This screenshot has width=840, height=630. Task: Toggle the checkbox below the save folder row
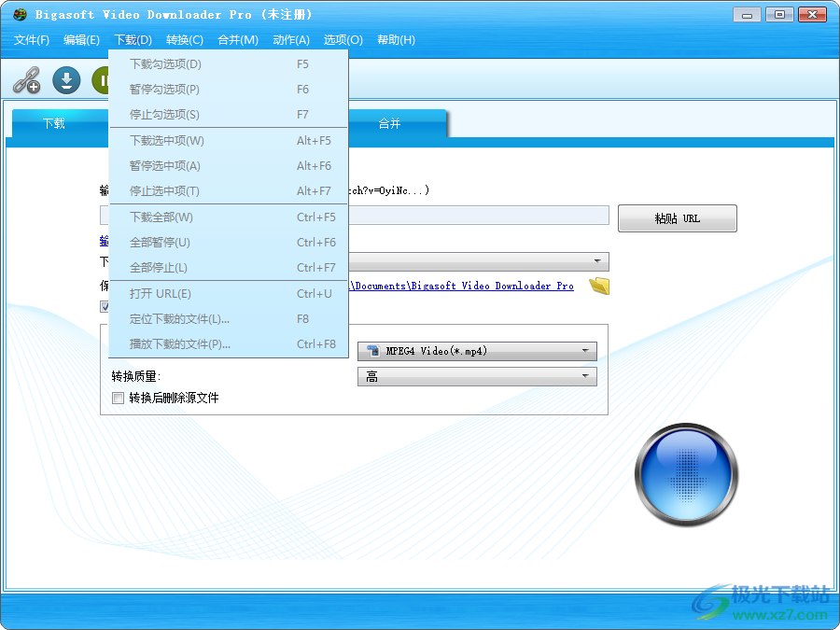click(x=105, y=306)
